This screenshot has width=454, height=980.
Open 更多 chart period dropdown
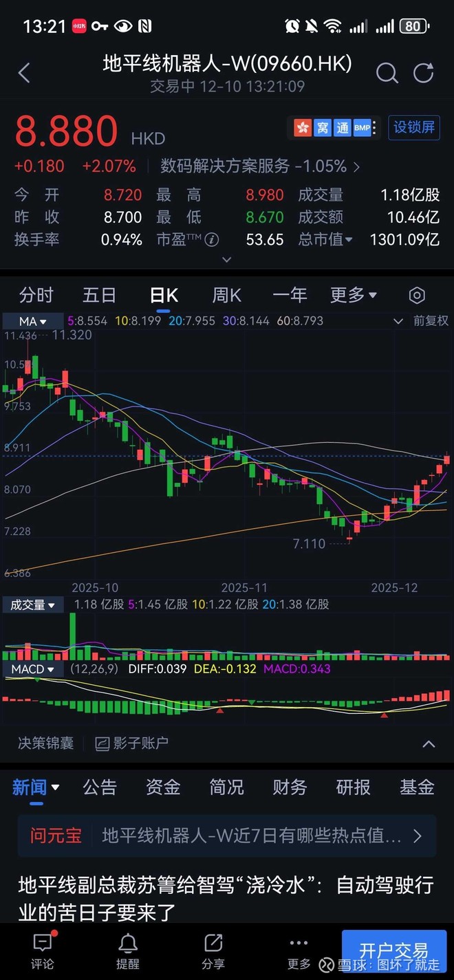pyautogui.click(x=354, y=295)
